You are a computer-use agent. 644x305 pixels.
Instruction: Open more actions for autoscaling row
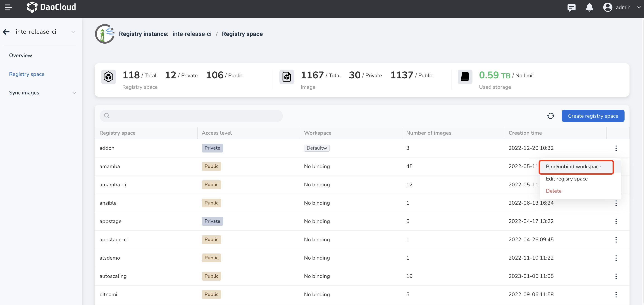[616, 276]
